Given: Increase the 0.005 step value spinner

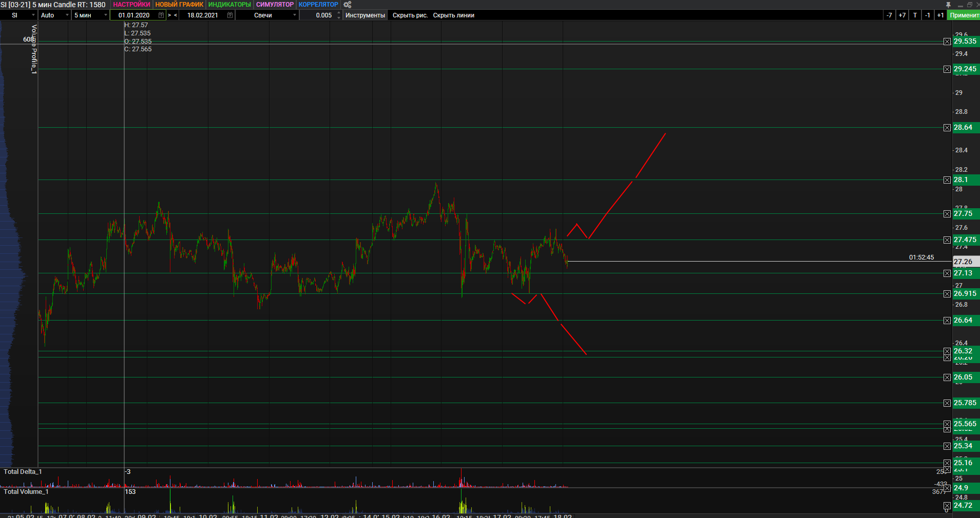Looking at the screenshot, I should click(x=339, y=13).
